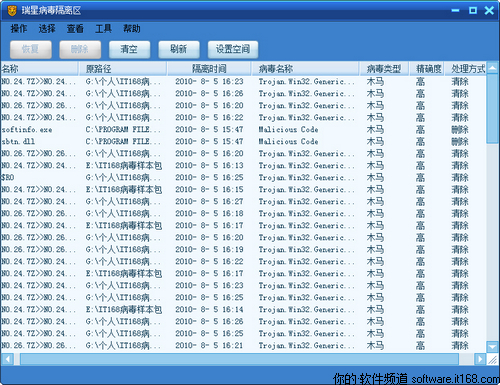Sort by the 精确度 column header
Screen dimensions: 500x385
(x=427, y=69)
